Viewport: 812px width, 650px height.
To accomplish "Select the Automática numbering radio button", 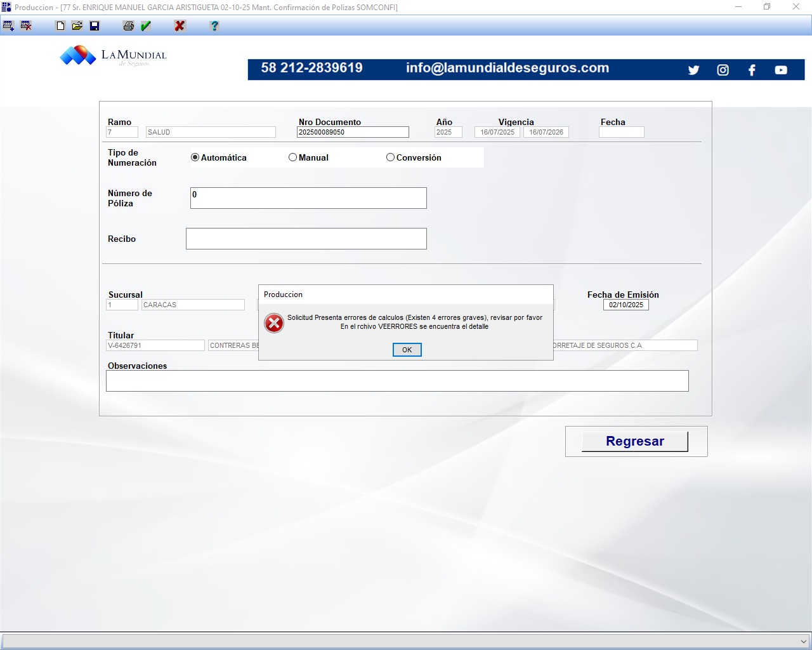I will (195, 157).
